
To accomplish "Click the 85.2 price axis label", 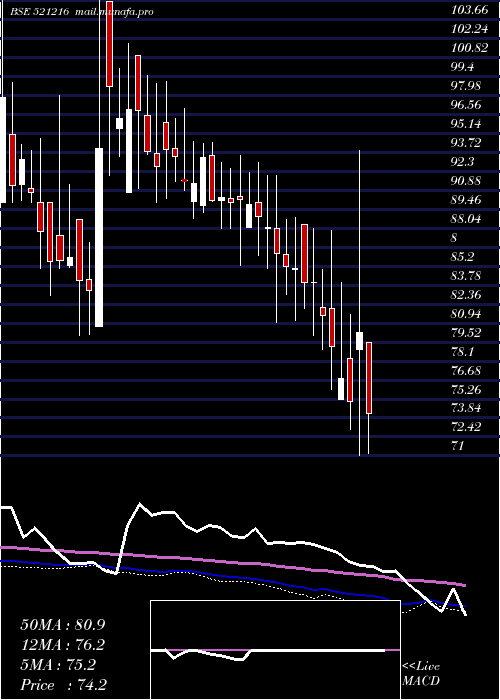I will pyautogui.click(x=463, y=257).
